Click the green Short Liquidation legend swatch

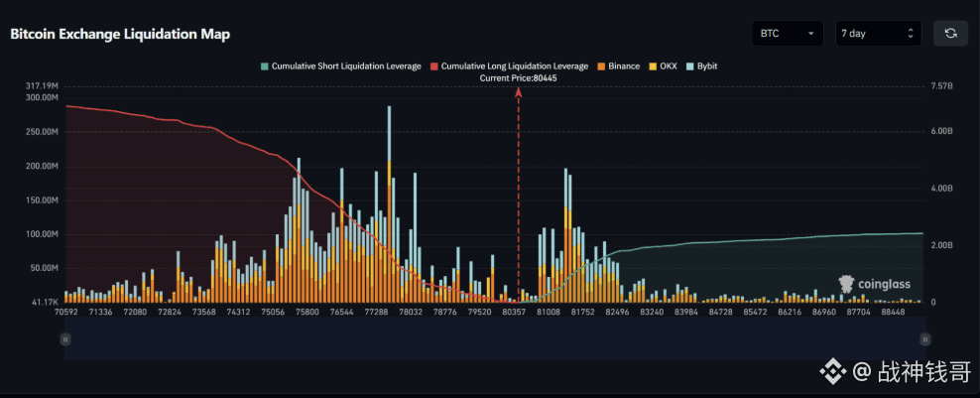pyautogui.click(x=265, y=66)
